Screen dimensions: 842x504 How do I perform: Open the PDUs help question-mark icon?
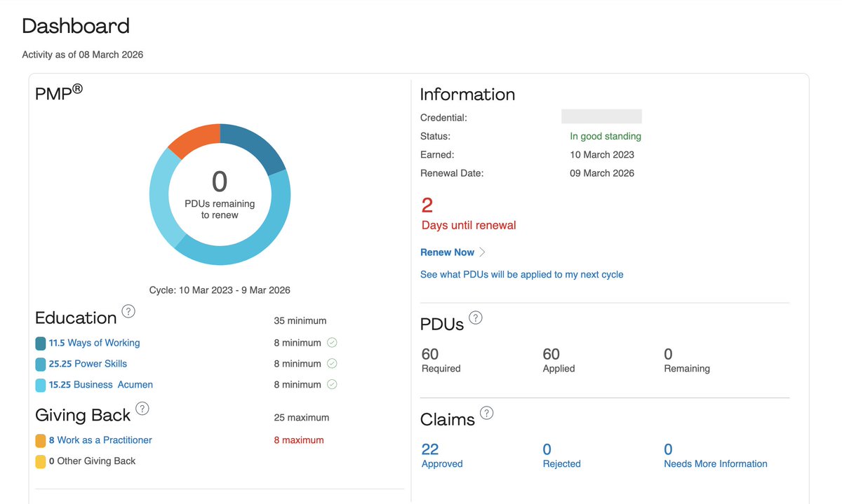476,318
